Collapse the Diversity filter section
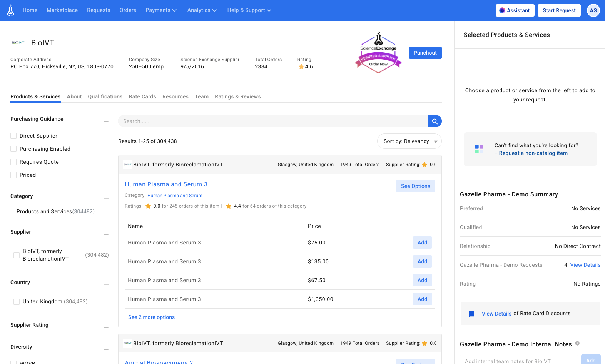This screenshot has height=364, width=605. click(x=106, y=349)
